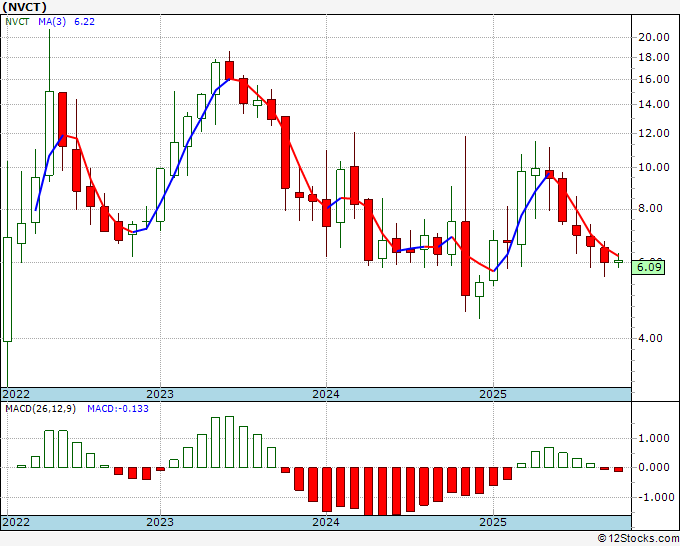Click the 0.000 MACD axis label
This screenshot has width=680, height=546.
(653, 467)
